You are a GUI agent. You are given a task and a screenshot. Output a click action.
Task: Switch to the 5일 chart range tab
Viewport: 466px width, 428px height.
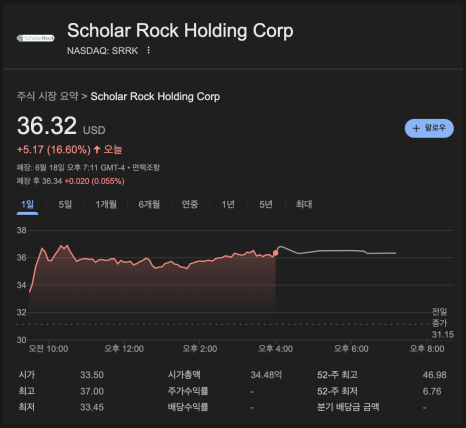click(x=65, y=204)
